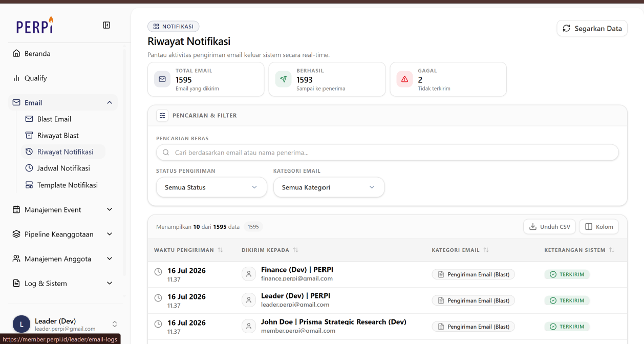Click Beranda home icon

16,53
